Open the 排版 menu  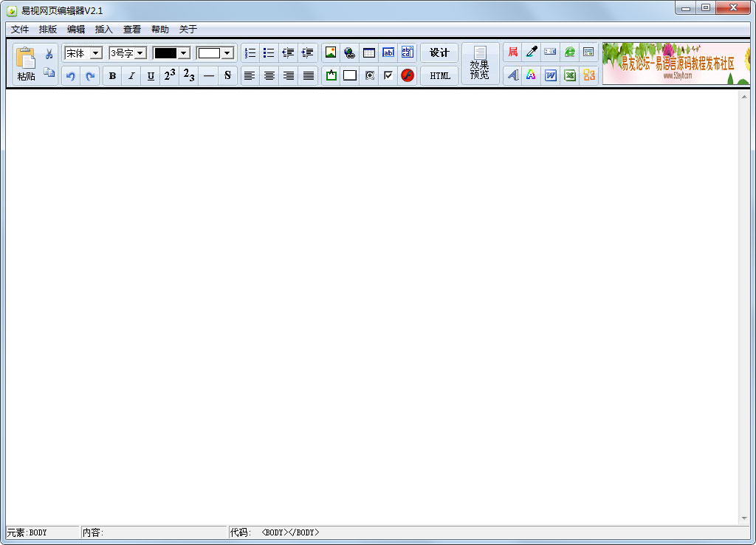click(x=48, y=30)
